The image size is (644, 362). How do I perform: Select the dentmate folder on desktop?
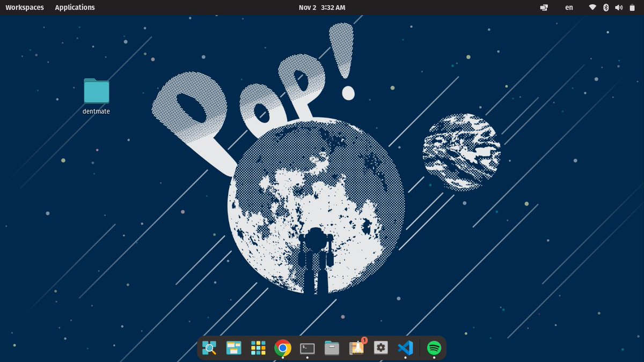click(97, 91)
